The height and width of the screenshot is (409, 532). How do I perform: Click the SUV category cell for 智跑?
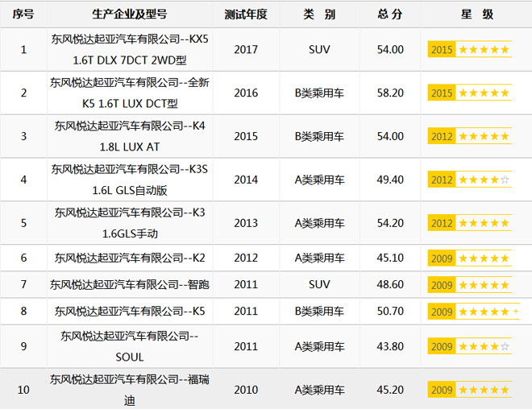319,284
